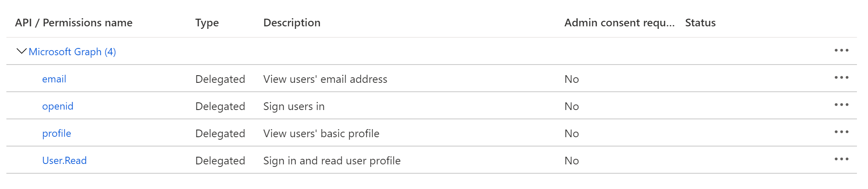Open the context menu for User.Read row
The width and height of the screenshot is (868, 189).
[x=841, y=159]
